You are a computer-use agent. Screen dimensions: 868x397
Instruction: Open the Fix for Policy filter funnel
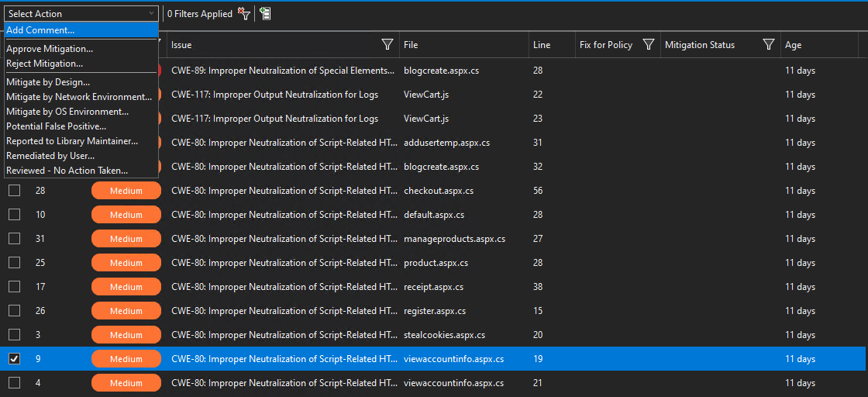(x=649, y=45)
